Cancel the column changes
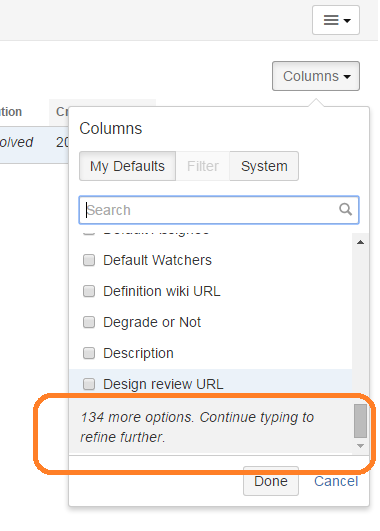 [336, 481]
